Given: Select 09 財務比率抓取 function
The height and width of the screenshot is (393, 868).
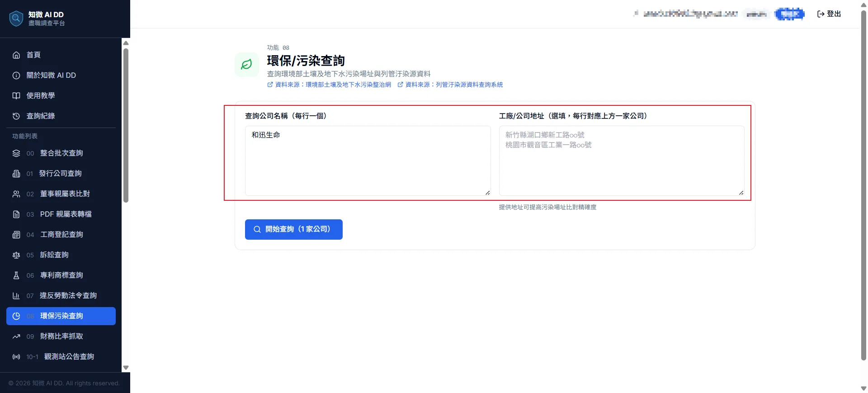Looking at the screenshot, I should coord(61,336).
